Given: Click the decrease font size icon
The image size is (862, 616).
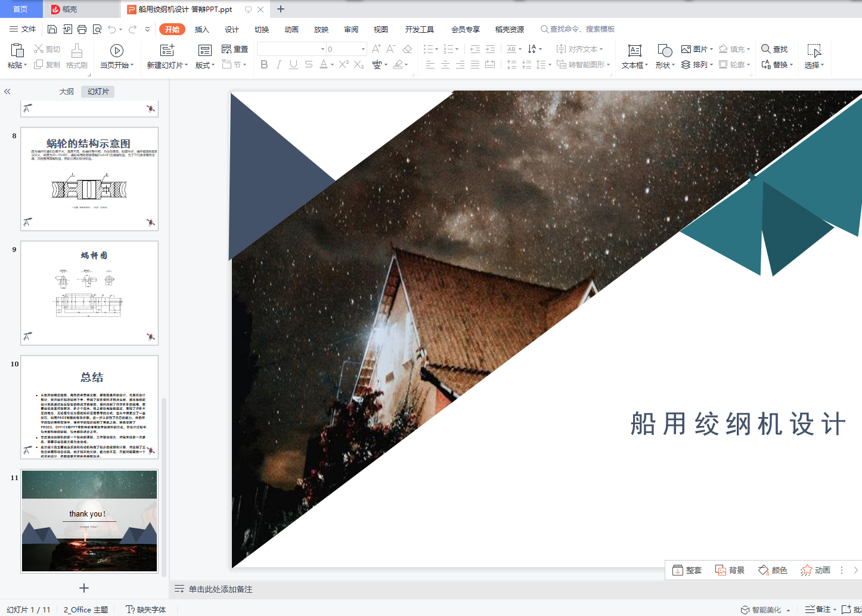Looking at the screenshot, I should click(391, 49).
